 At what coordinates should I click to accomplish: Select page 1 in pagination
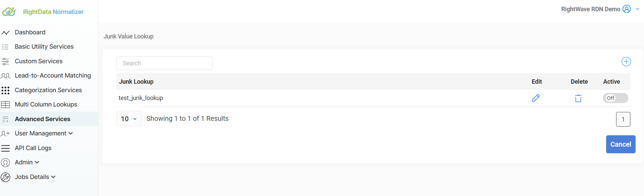click(x=623, y=119)
